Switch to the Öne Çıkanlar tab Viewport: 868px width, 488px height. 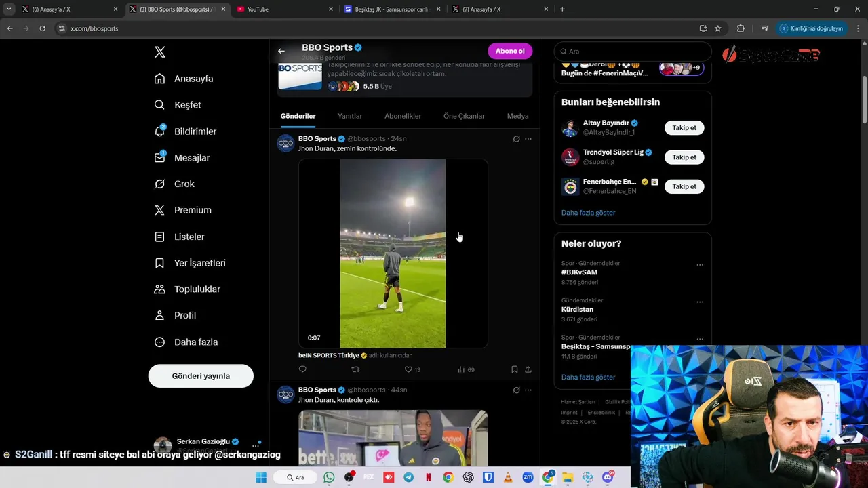(x=464, y=116)
